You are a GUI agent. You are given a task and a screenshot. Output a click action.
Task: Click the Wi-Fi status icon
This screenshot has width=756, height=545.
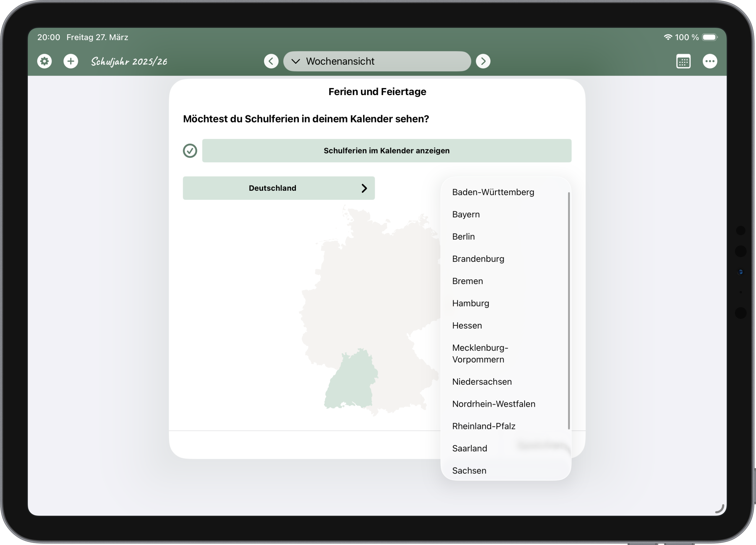point(668,37)
